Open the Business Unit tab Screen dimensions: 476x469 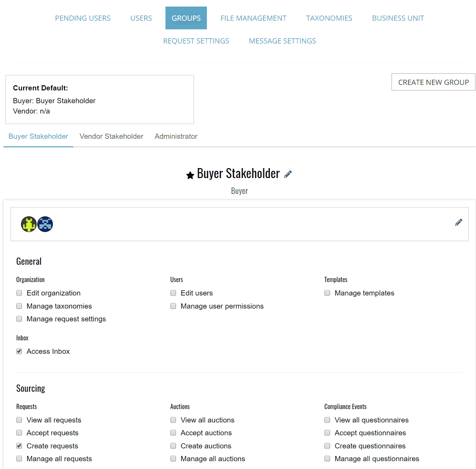pos(398,18)
